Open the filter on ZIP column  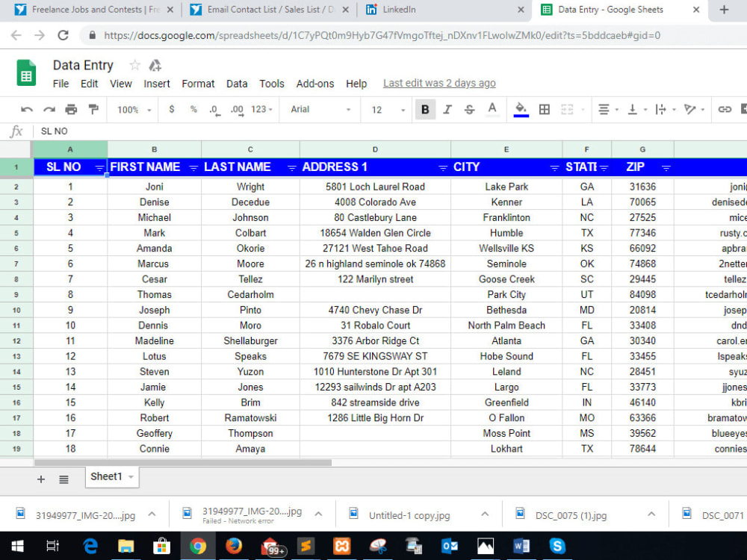pos(666,168)
